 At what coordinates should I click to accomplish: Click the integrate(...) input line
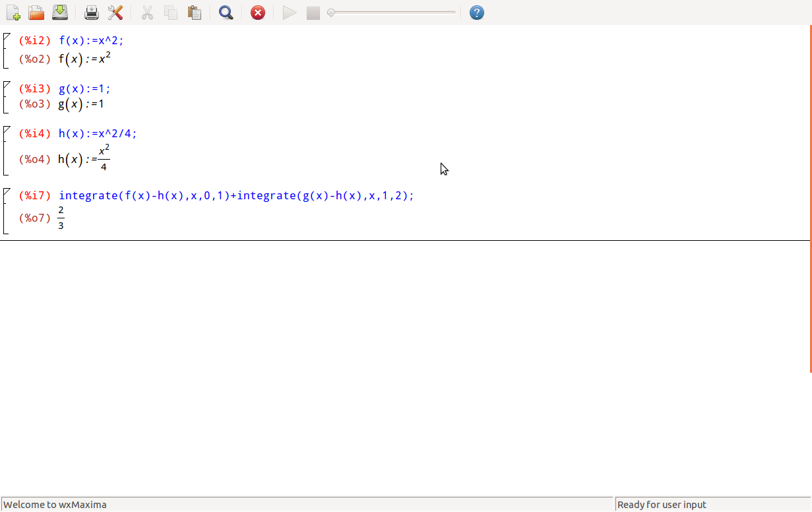tap(236, 195)
